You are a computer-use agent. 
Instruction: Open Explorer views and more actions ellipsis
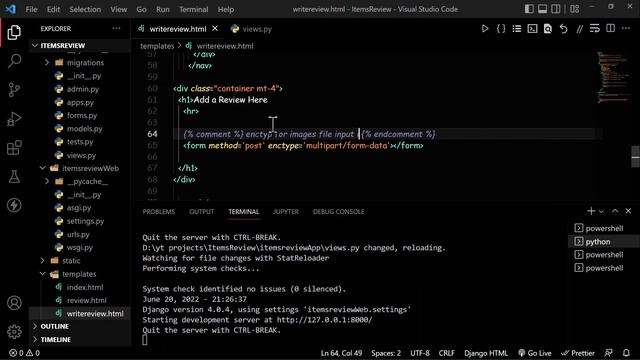[116, 29]
